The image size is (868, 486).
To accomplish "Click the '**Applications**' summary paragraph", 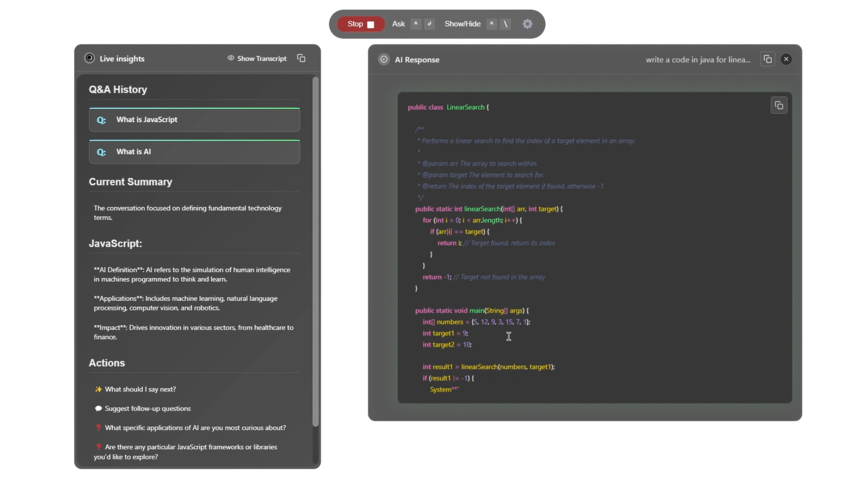I will 185,303.
